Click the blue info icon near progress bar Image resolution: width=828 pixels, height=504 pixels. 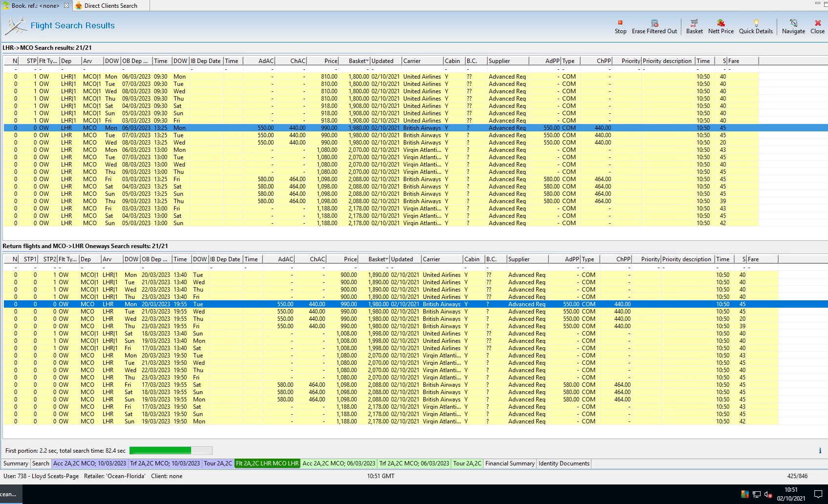point(820,451)
